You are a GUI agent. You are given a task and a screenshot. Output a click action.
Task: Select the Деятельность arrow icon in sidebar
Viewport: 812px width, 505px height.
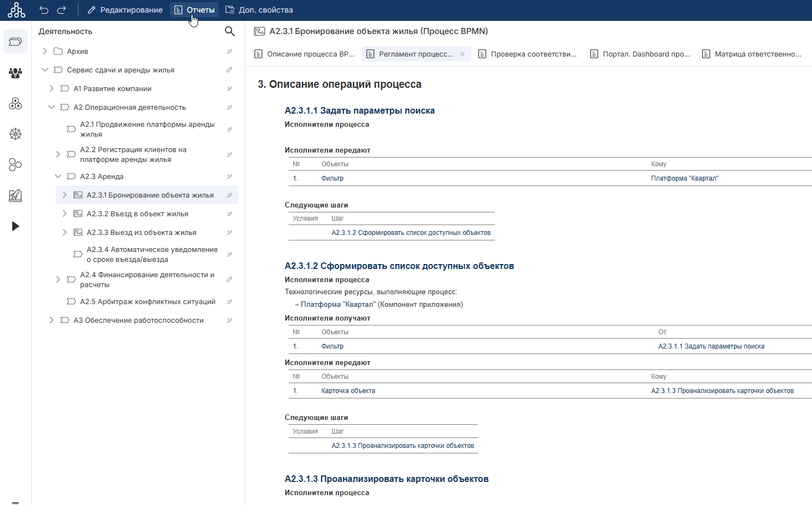(x=15, y=42)
